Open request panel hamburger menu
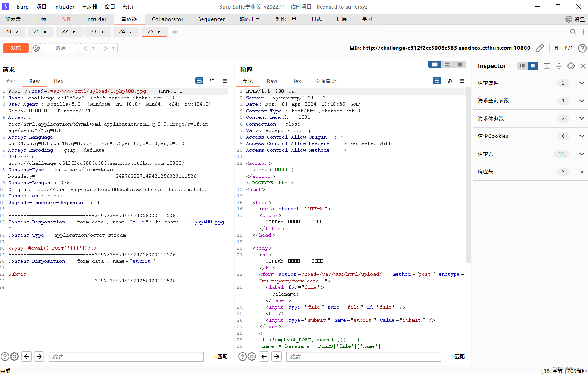588x374 pixels. coord(225,80)
